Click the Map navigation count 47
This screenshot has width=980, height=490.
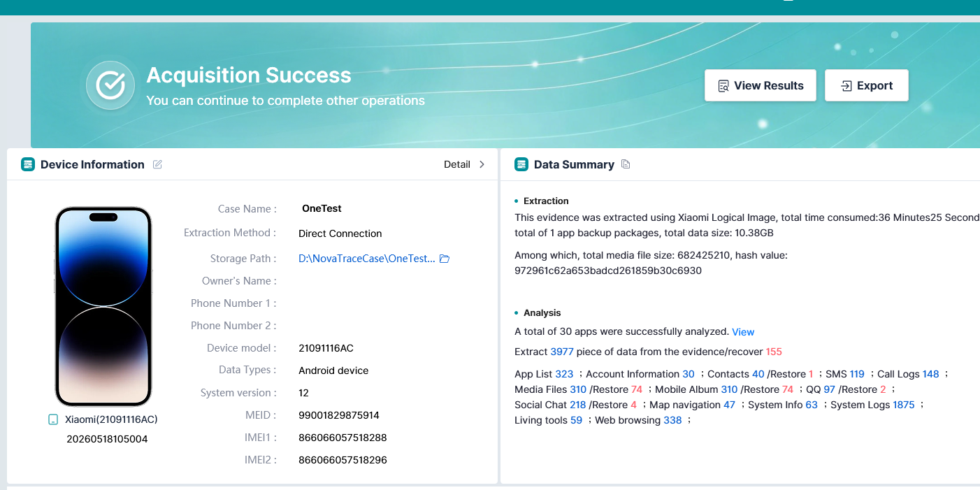[x=729, y=405]
